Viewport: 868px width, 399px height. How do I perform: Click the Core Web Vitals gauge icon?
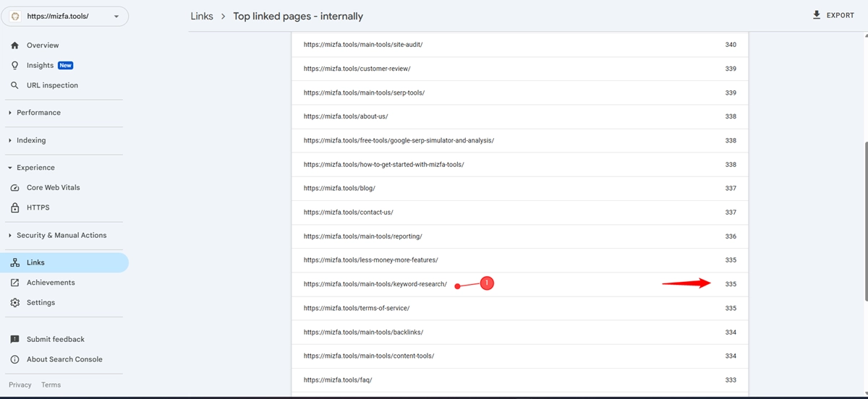click(x=14, y=188)
